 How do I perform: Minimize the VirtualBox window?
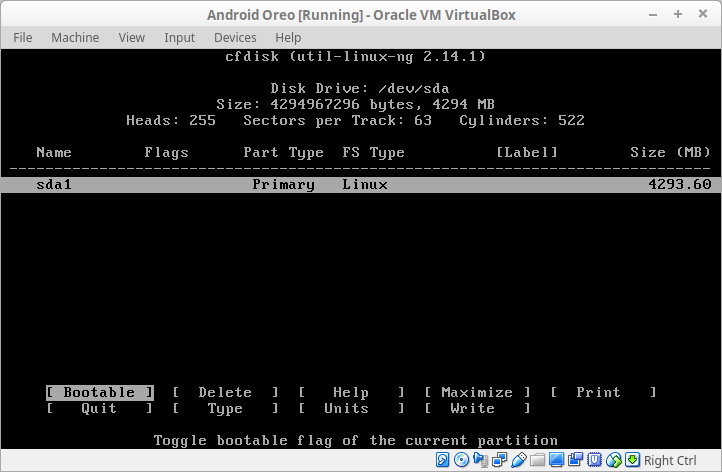point(653,15)
